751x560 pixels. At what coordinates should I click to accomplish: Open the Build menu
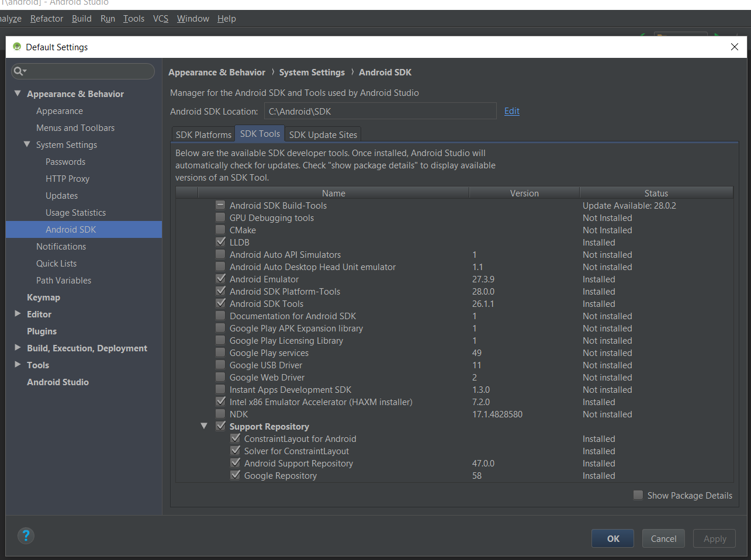[82, 19]
